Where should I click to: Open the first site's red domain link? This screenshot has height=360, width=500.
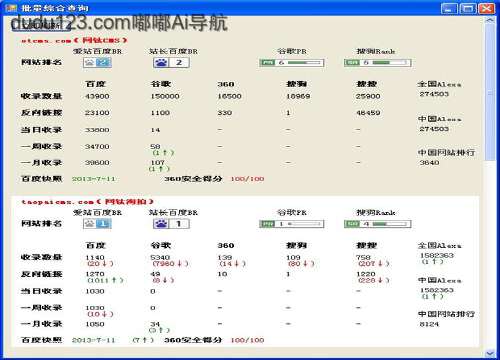coord(74,40)
